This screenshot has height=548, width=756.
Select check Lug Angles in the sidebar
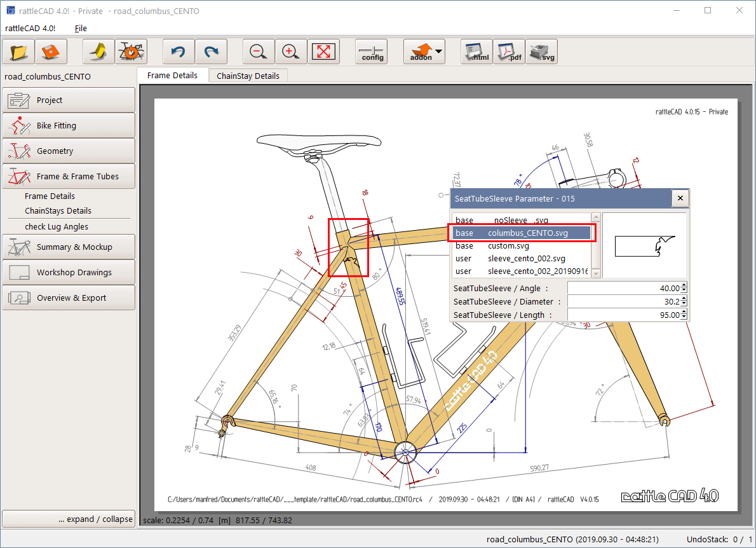click(x=57, y=227)
